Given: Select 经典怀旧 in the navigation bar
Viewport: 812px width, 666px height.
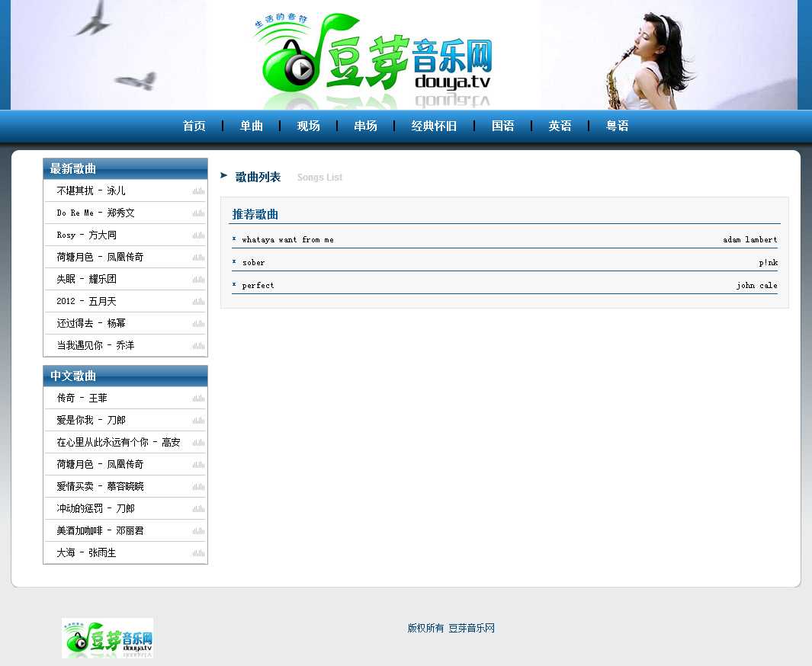Looking at the screenshot, I should pos(434,126).
